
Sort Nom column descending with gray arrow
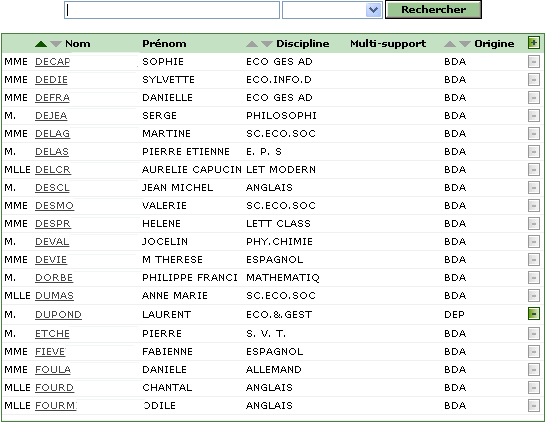pos(56,44)
